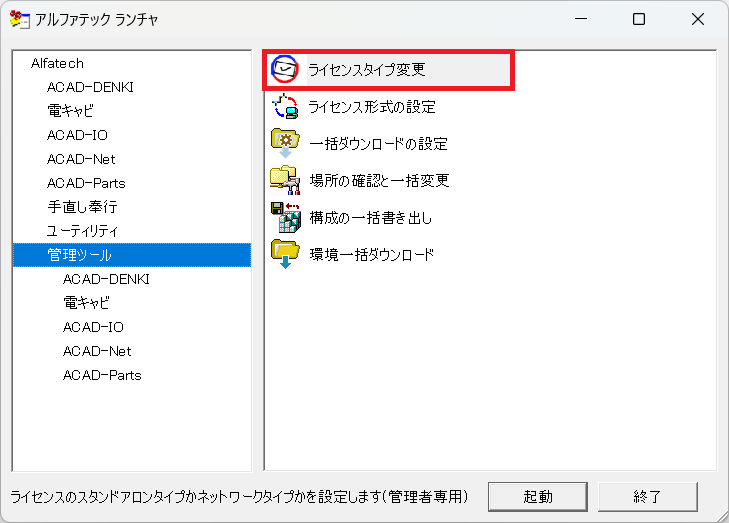
Task: Click the ライセンス形式の設定 icon
Action: click(285, 106)
